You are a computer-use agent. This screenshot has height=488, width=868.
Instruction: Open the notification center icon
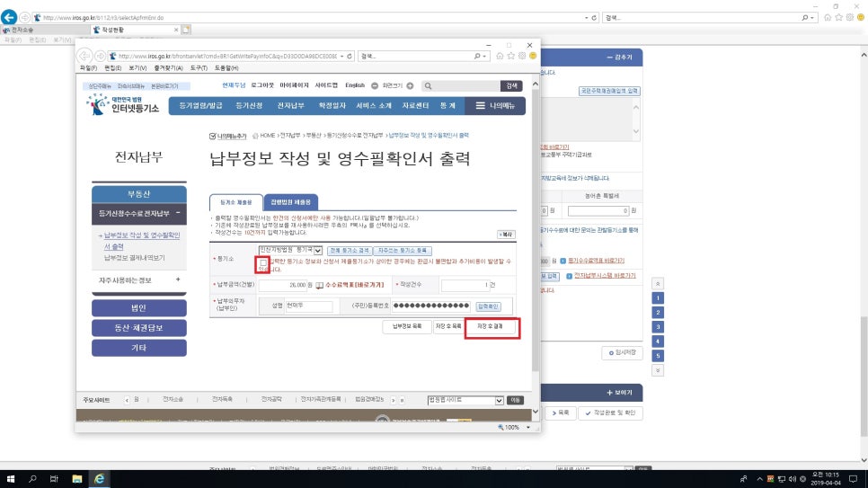click(853, 479)
